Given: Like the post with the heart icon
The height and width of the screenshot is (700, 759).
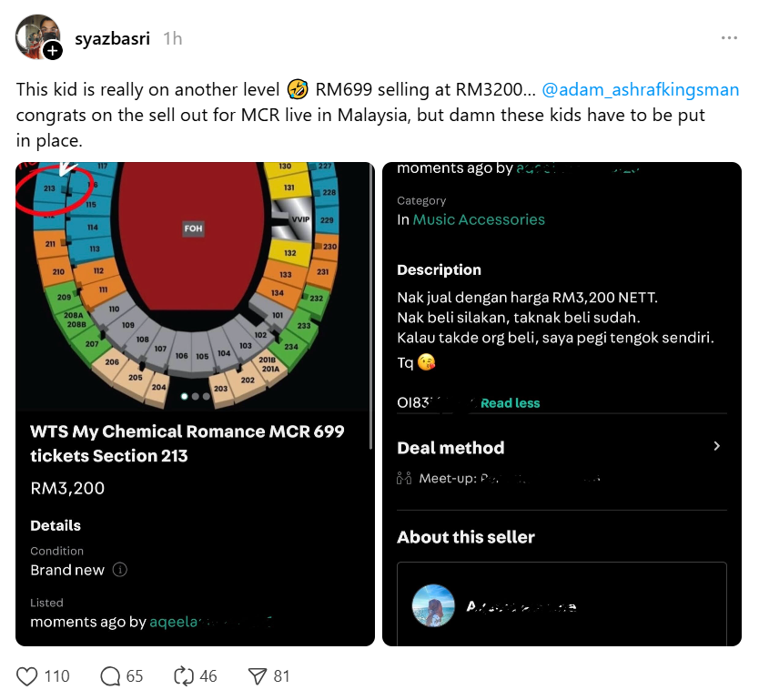Looking at the screenshot, I should [x=28, y=676].
